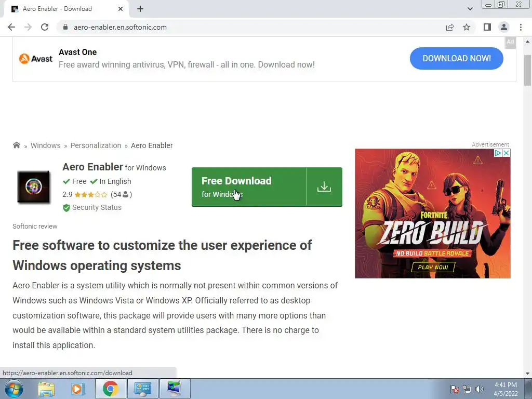Click the scrollbar down arrow
The width and height of the screenshot is (532, 399).
[x=527, y=374]
